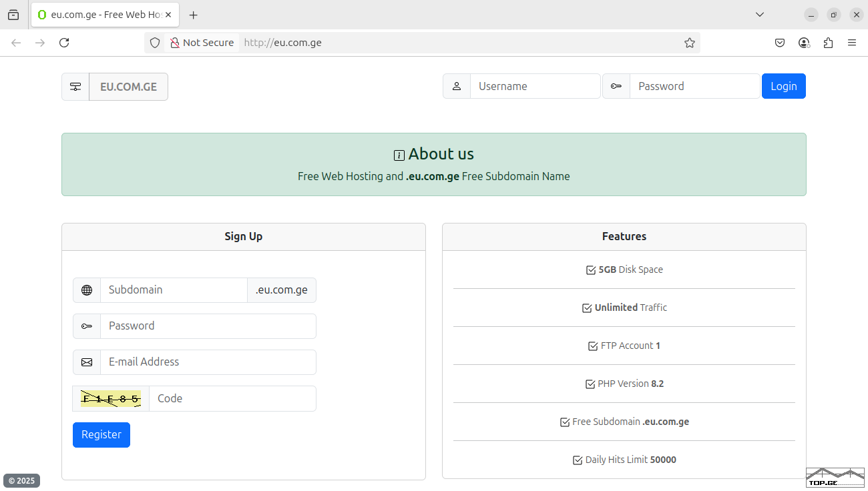Open the list all tabs dropdown
Image resolution: width=868 pixels, height=491 pixels.
point(760,15)
